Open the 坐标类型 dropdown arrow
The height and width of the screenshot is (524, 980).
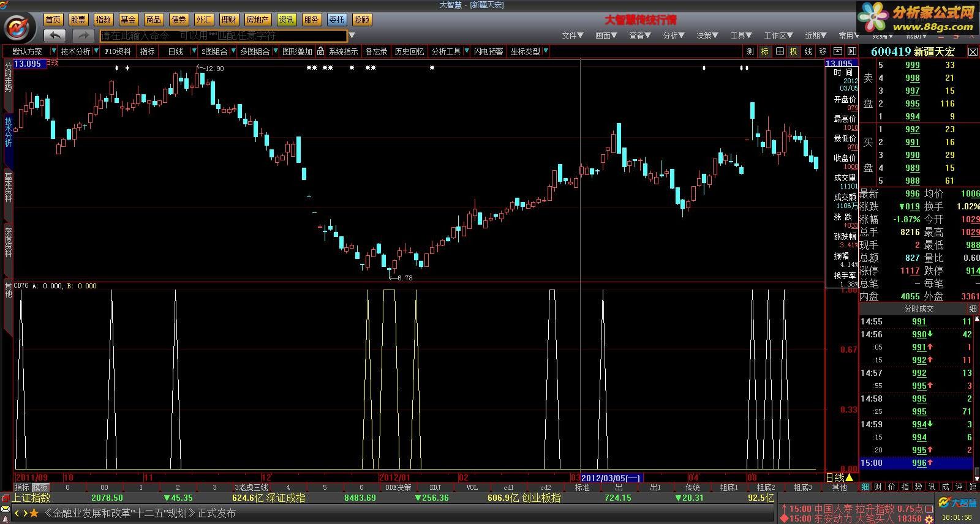[x=546, y=51]
